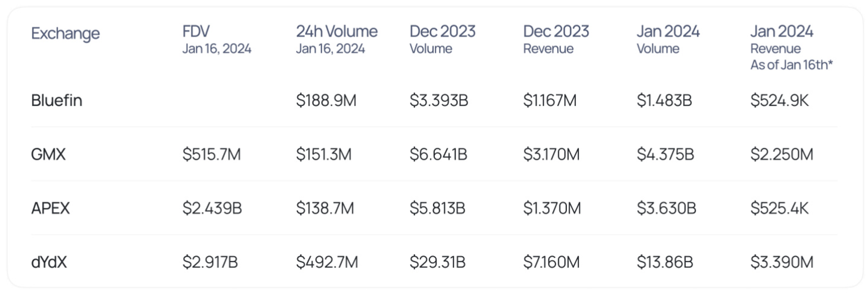Screen dimensions: 868x296
Task: Click the FDV column header
Action: (x=196, y=32)
